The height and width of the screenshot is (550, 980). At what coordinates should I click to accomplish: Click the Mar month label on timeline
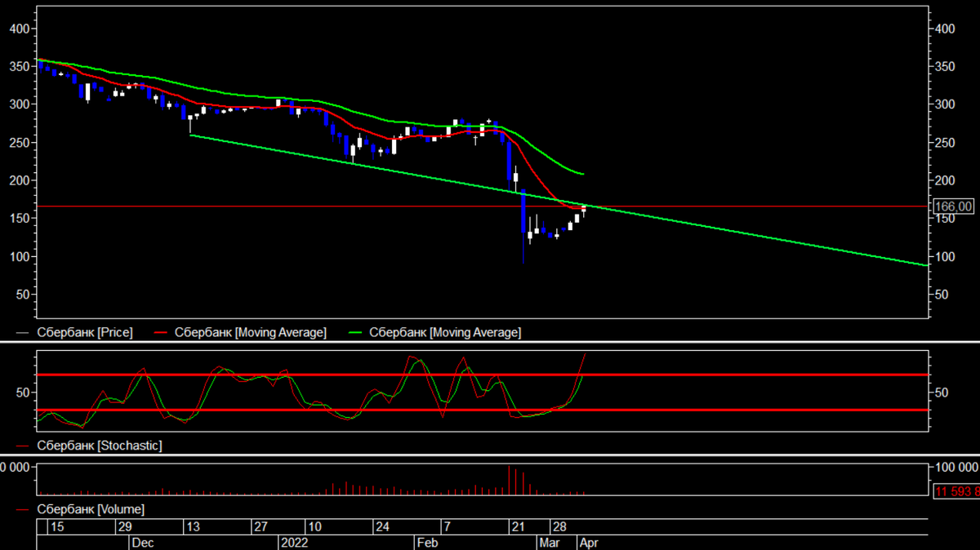(550, 542)
